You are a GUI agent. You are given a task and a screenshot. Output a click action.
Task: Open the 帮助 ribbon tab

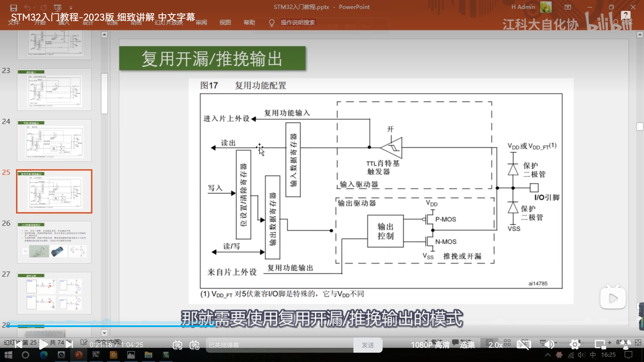(249, 22)
